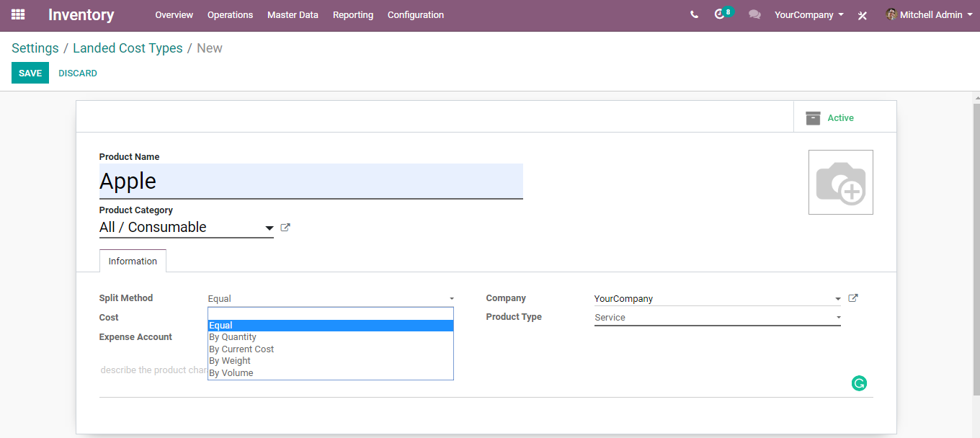Screen dimensions: 980x438
Task: Open the Overview menu
Action: [x=174, y=14]
